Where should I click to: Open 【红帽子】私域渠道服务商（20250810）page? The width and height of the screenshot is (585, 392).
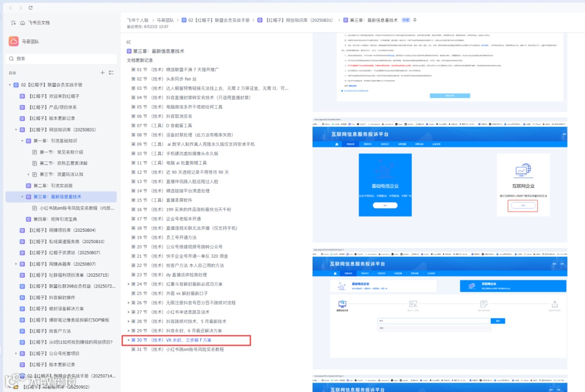[67, 241]
